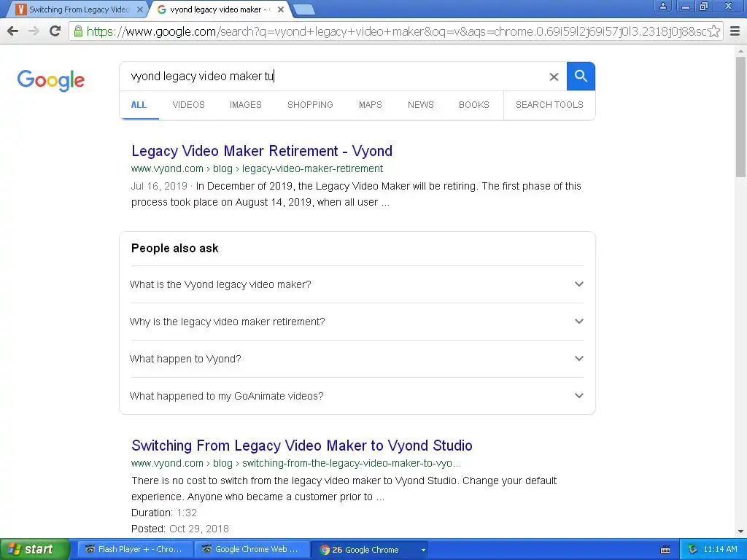Click the legacy-video-maker-retirement URL breadcrumb
The width and height of the screenshot is (747, 560).
pos(312,168)
